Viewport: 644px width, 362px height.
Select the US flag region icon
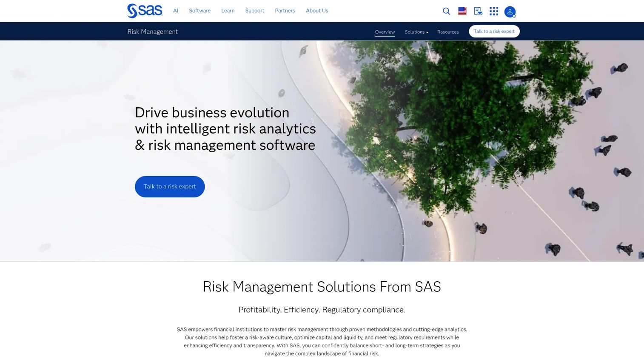tap(462, 11)
